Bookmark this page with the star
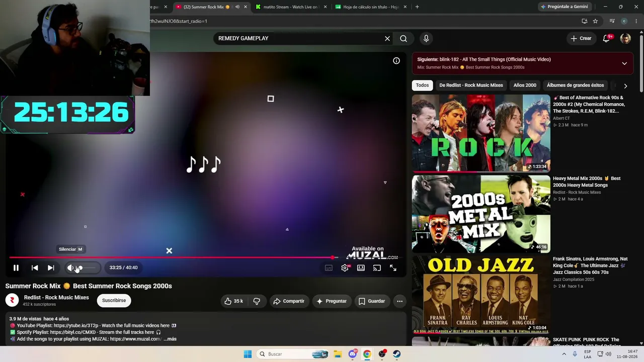This screenshot has height=362, width=644. 595,21
